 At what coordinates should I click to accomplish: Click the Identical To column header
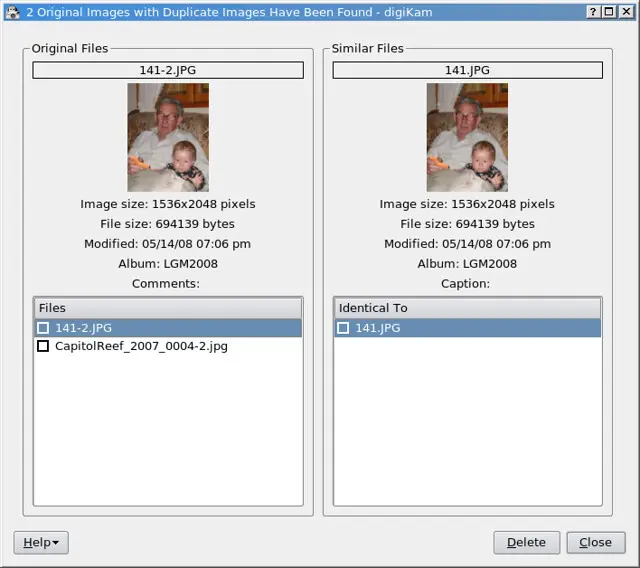[x=467, y=308]
